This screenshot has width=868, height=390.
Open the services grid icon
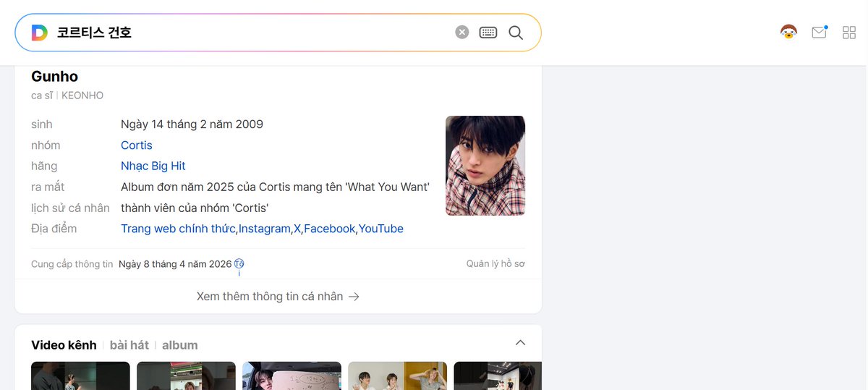[x=849, y=33]
